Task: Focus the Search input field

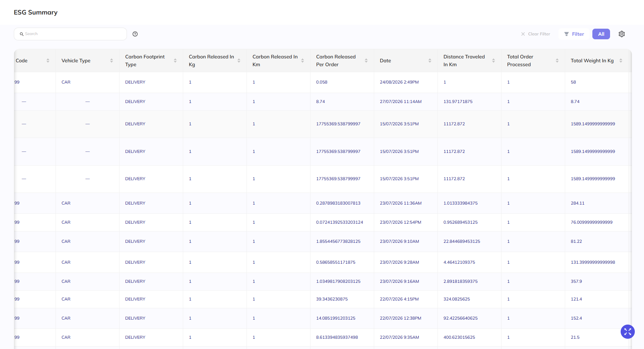Action: pos(70,34)
